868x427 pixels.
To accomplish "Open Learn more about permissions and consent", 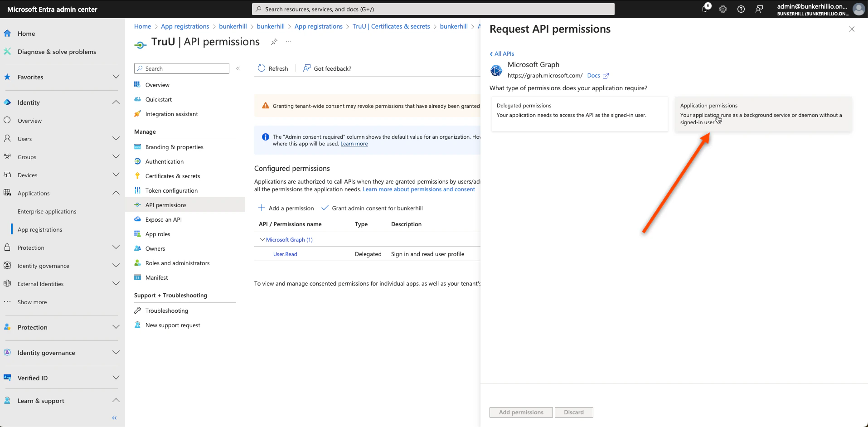I will tap(419, 189).
